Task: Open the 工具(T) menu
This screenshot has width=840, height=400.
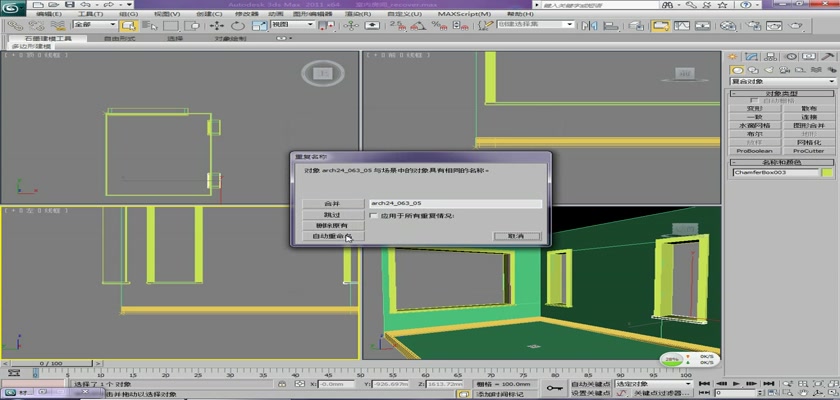Action: click(91, 14)
